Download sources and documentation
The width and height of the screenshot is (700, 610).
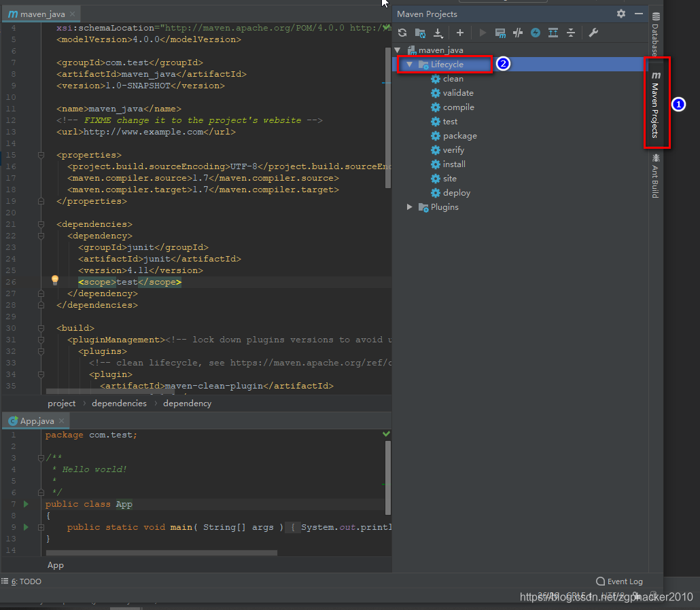pyautogui.click(x=438, y=33)
